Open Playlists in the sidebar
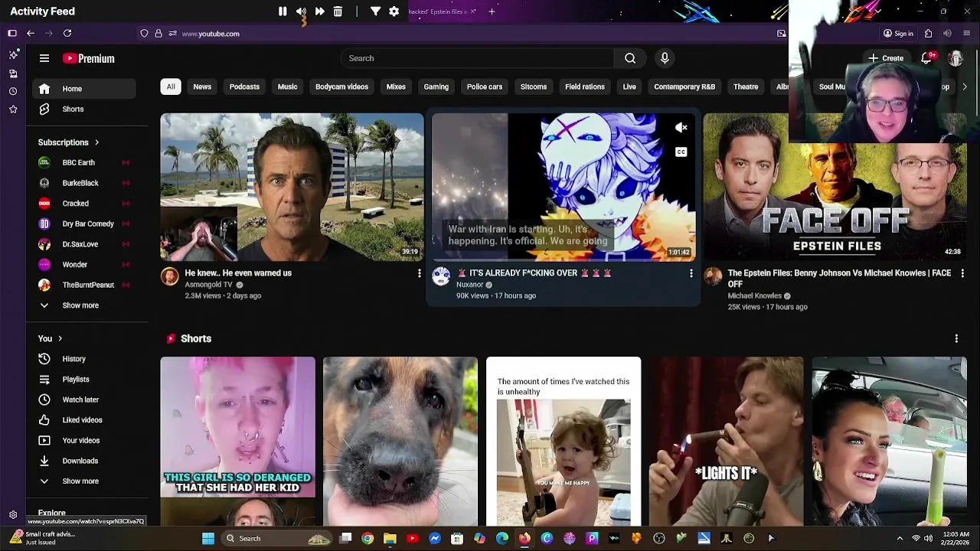 tap(84, 380)
